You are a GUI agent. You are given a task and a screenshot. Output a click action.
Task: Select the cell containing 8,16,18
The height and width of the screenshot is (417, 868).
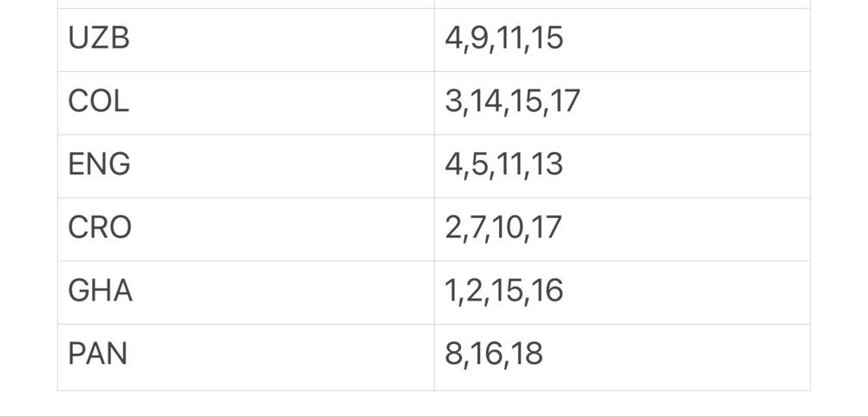[x=622, y=357]
